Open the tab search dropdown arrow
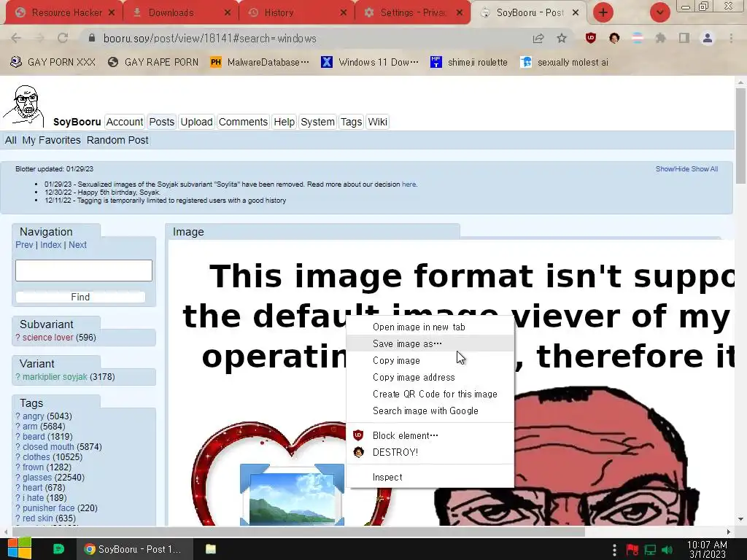747x560 pixels. click(660, 12)
